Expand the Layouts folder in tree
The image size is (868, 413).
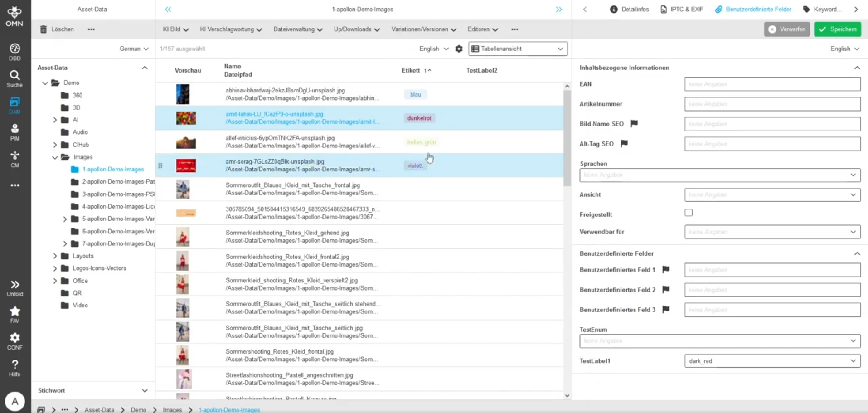click(x=55, y=256)
